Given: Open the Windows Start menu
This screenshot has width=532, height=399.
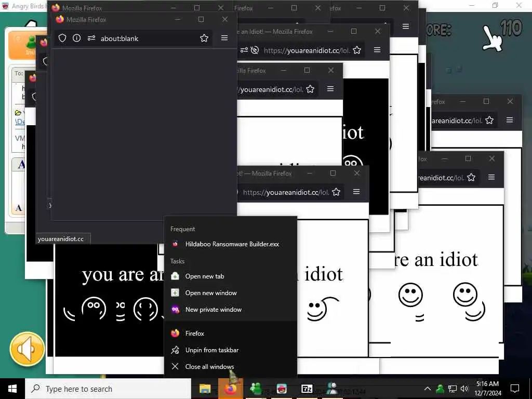Looking at the screenshot, I should pos(12,389).
